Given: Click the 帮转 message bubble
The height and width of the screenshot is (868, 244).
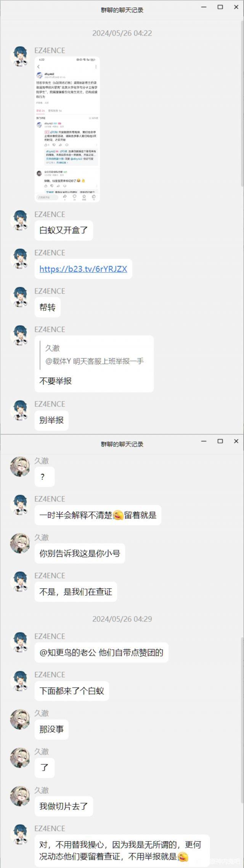Looking at the screenshot, I should pyautogui.click(x=48, y=307).
